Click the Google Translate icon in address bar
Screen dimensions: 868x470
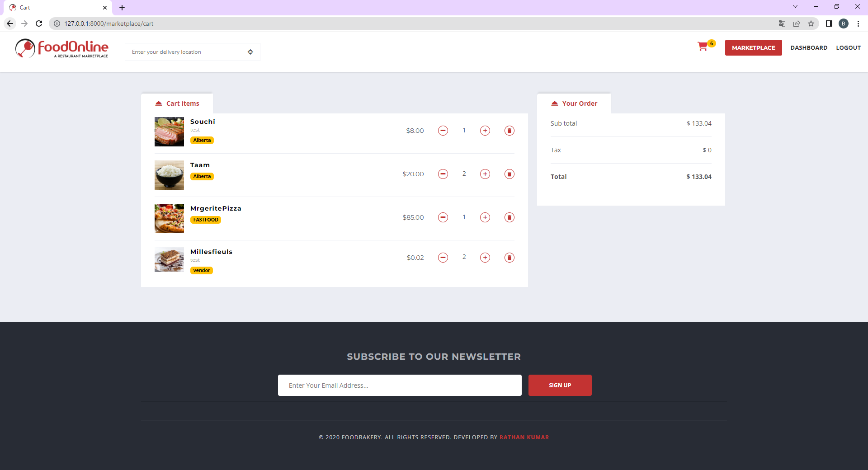pyautogui.click(x=781, y=23)
